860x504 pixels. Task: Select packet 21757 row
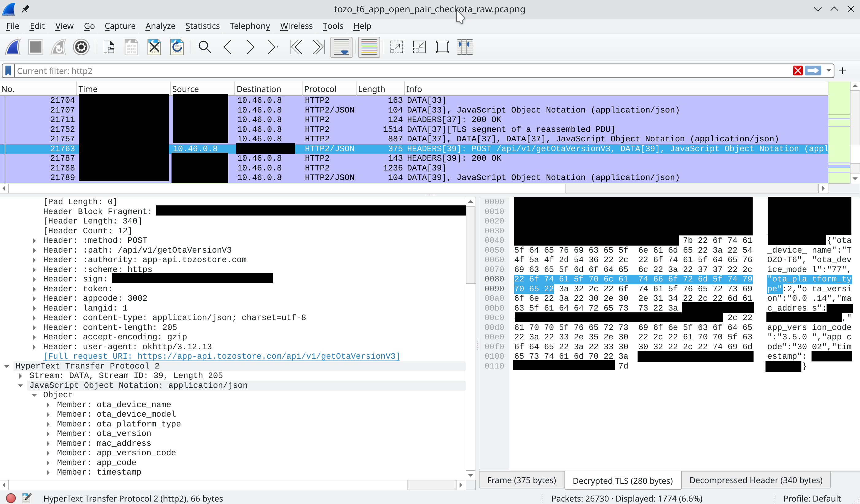(x=414, y=139)
